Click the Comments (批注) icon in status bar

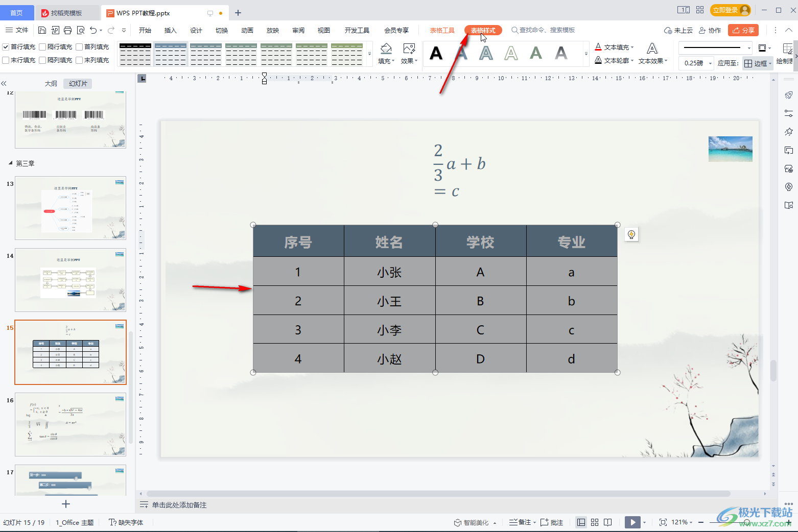pos(552,522)
